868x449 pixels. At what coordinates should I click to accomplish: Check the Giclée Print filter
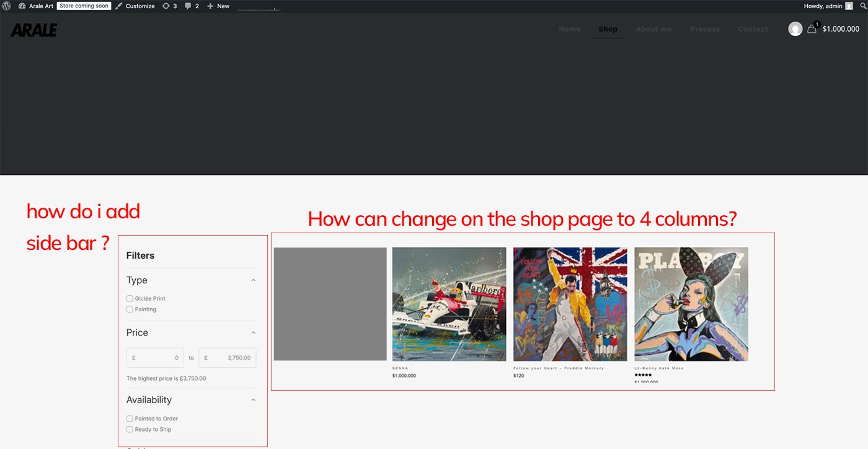(130, 298)
